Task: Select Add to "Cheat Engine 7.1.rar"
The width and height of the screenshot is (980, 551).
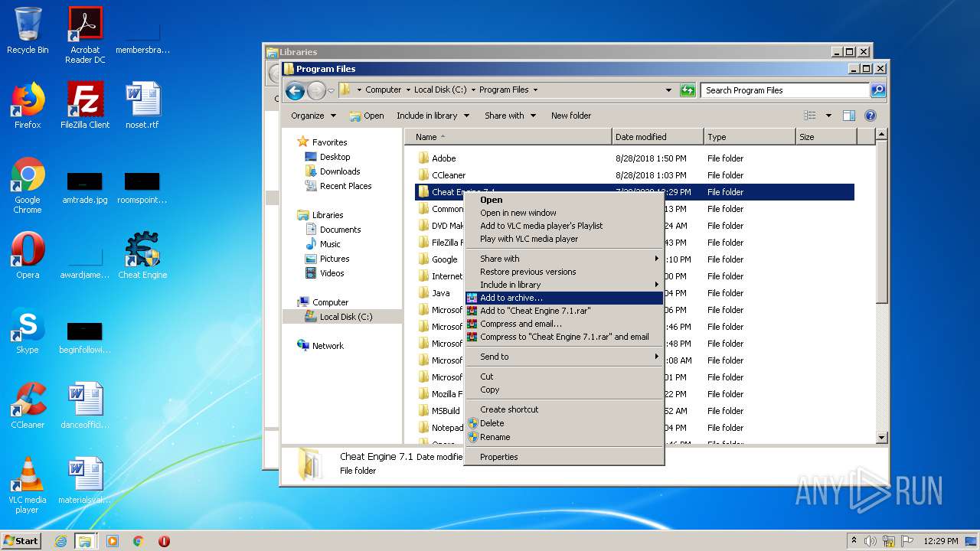Action: click(563, 311)
